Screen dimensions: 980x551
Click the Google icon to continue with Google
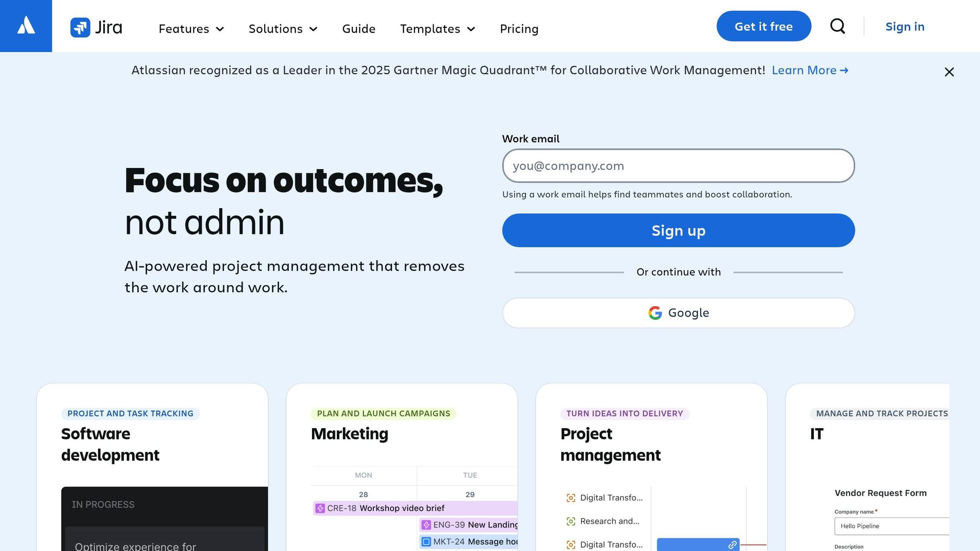coord(655,313)
